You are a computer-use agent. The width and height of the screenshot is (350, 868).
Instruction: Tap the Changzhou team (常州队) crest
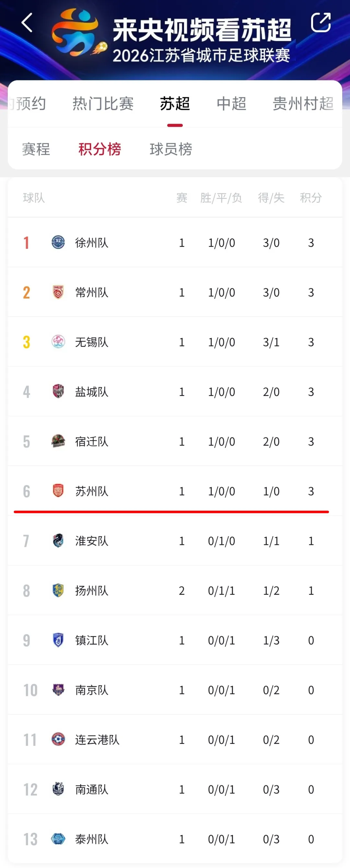pos(58,292)
